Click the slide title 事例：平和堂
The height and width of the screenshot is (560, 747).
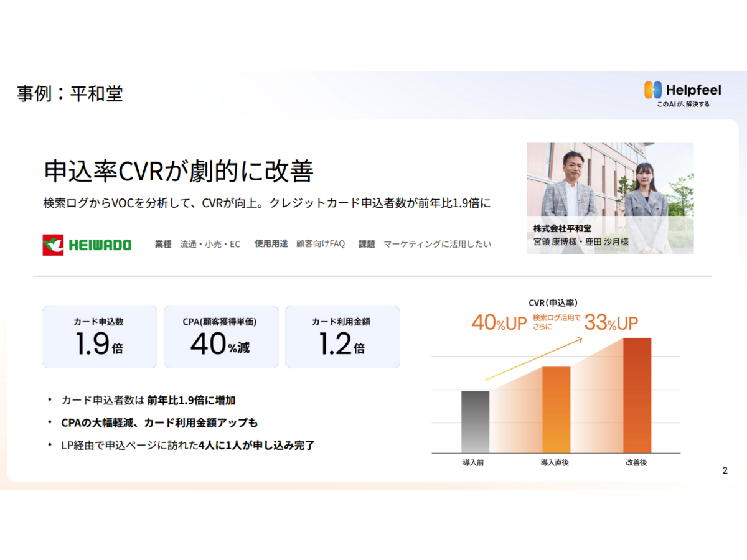70,93
